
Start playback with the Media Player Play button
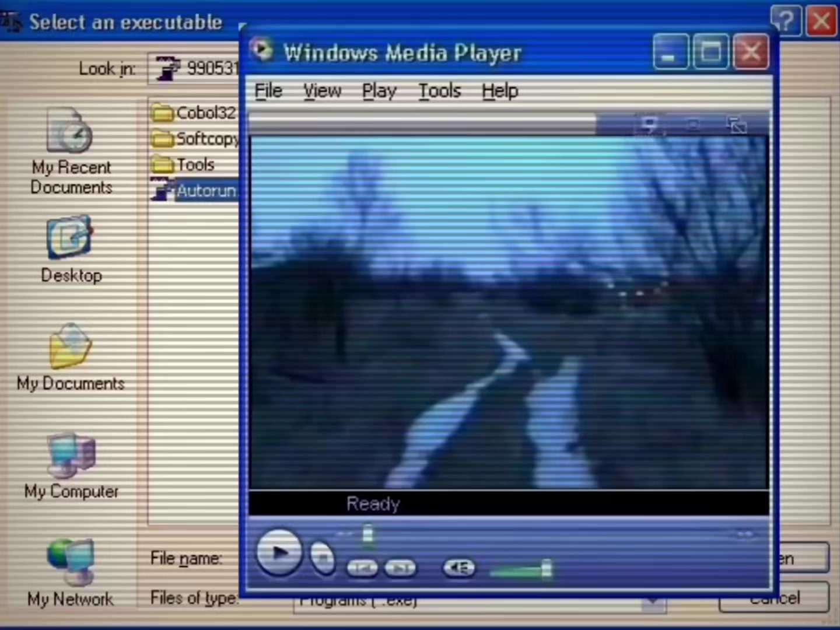pos(279,552)
